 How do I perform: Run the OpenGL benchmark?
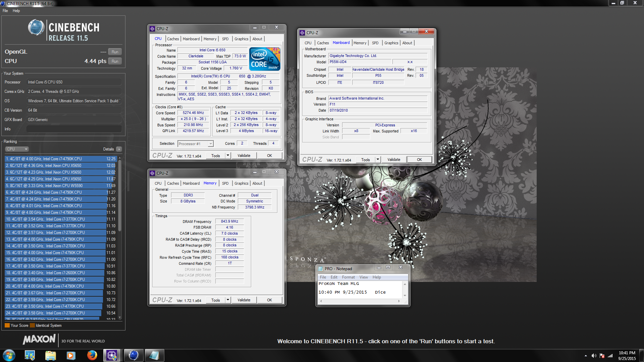click(115, 52)
